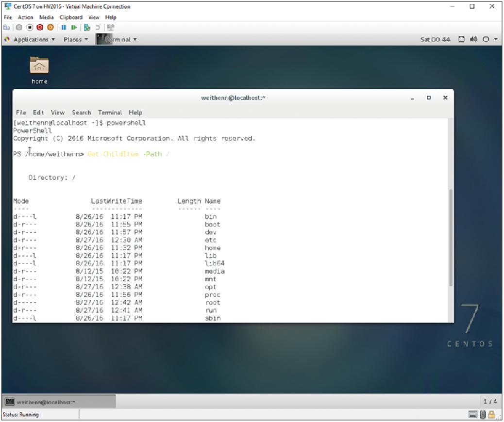Click the 1 / 4 workspace switcher
The image size is (504, 422).
click(x=490, y=402)
